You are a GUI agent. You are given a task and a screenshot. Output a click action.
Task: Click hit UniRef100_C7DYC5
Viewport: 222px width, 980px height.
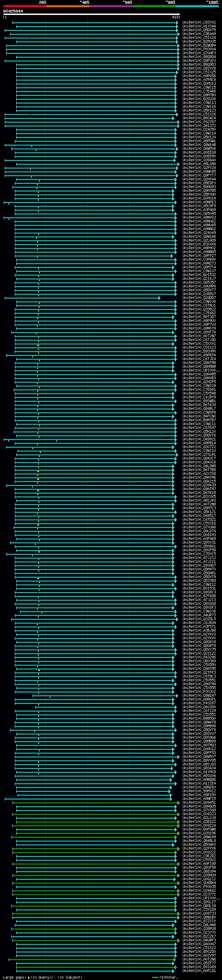[199, 554]
